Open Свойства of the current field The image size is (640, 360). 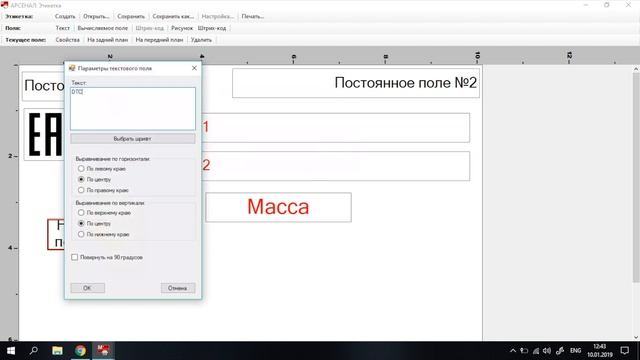[x=68, y=40]
